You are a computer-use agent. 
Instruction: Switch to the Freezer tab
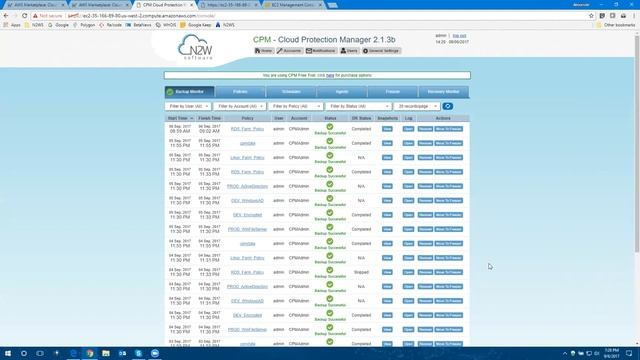tap(393, 92)
